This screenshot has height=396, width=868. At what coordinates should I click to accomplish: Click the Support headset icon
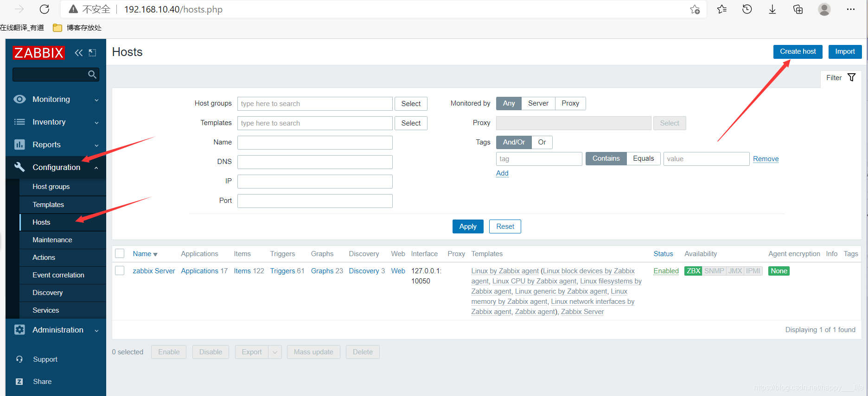19,359
